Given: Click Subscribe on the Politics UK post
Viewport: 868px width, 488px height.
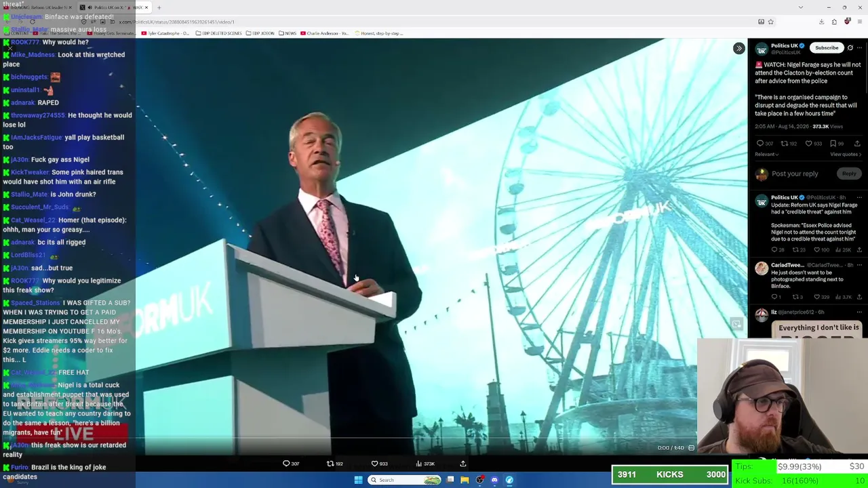Looking at the screenshot, I should [827, 47].
